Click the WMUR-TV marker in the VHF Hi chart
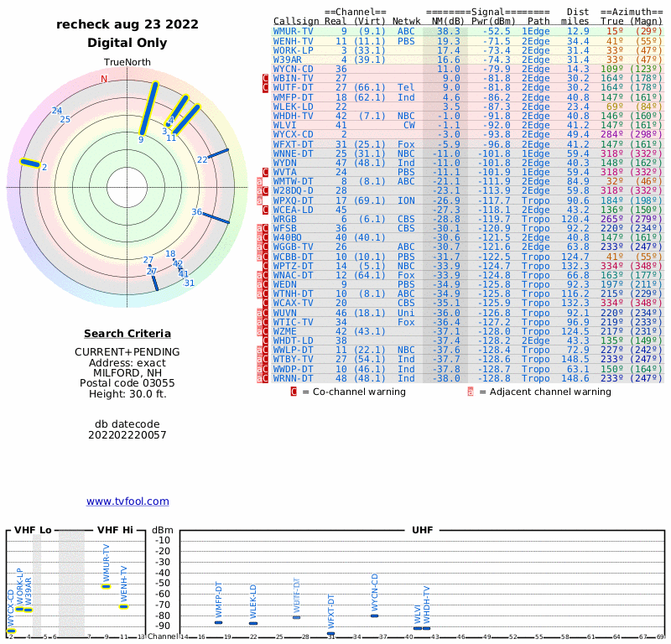671x644 pixels. 107,586
